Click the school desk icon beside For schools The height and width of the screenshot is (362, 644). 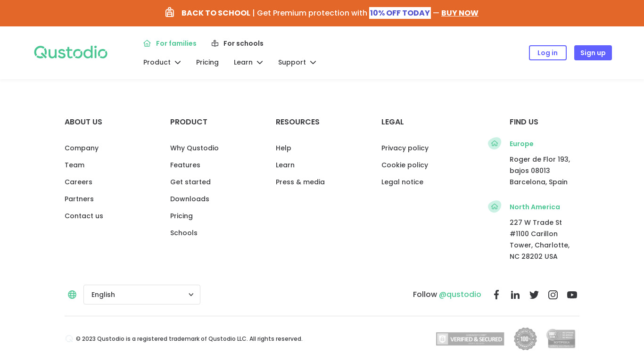[215, 43]
